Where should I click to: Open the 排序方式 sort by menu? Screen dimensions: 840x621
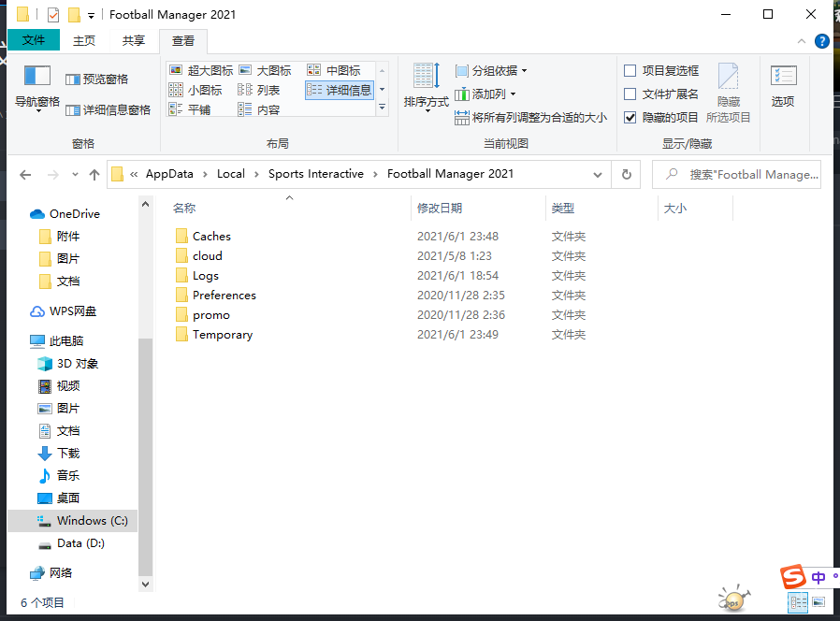click(426, 88)
